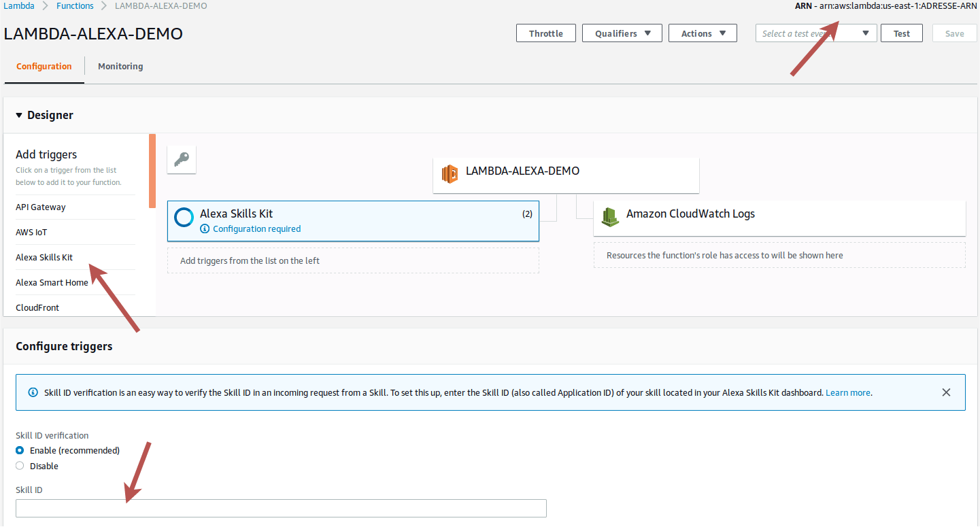
Task: Click the orange Lambda function icon
Action: pos(450,174)
